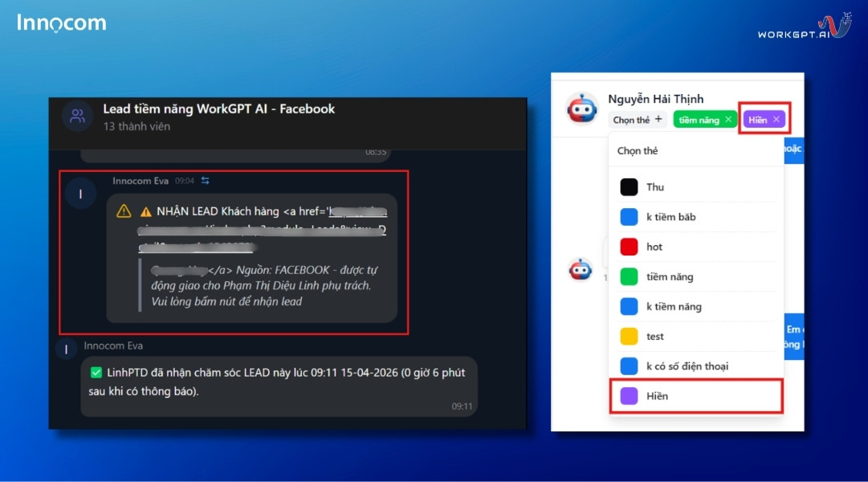This screenshot has height=482, width=868.
Task: Click the LinhPTD đã nhận chăm sóc LEAD message
Action: tap(279, 386)
